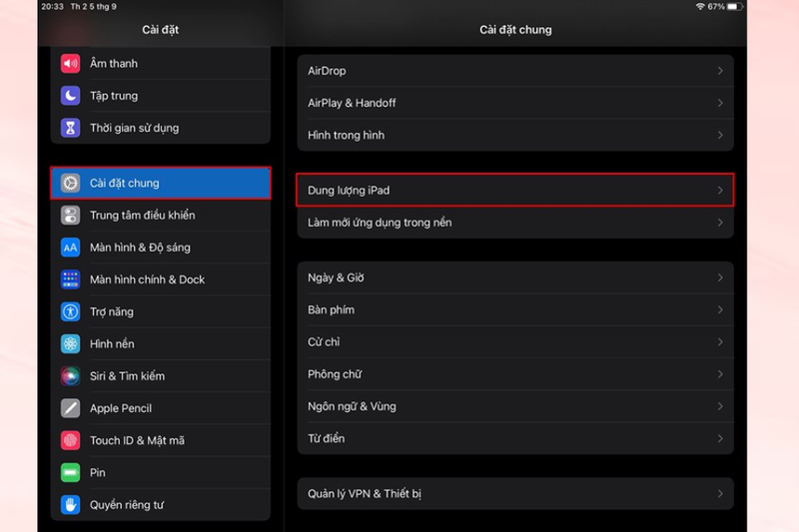This screenshot has height=532, width=799.
Task: Go to Quyền riêng tư settings
Action: (161, 504)
